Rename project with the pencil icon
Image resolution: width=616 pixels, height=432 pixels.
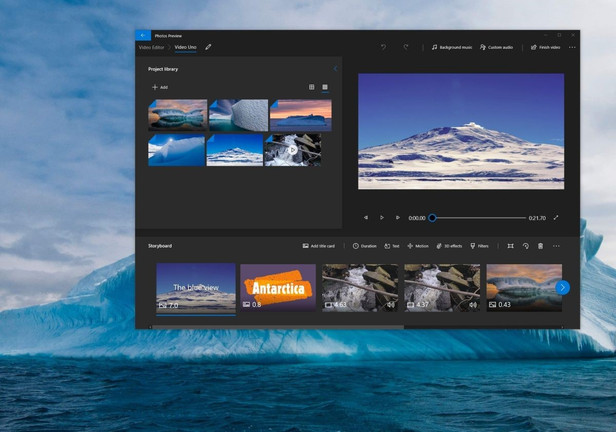click(x=209, y=47)
